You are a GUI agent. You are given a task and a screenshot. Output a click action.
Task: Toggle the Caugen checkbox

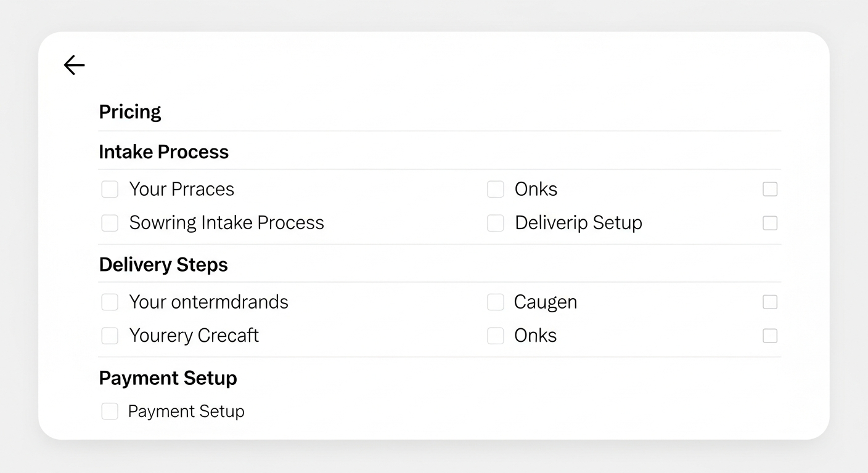(x=496, y=302)
